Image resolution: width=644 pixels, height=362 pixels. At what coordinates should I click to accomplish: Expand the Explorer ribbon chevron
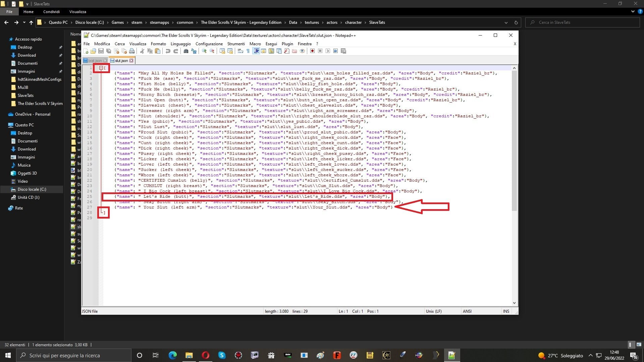tap(633, 11)
